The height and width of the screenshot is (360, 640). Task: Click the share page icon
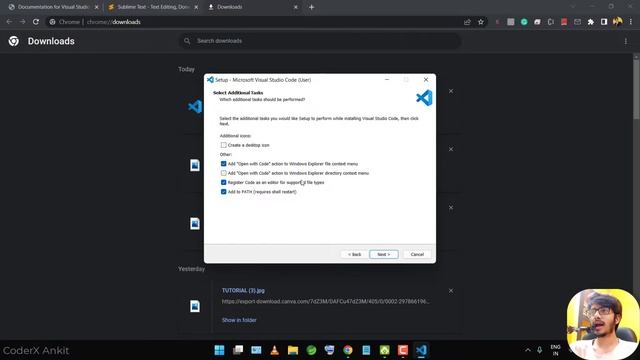coord(467,22)
